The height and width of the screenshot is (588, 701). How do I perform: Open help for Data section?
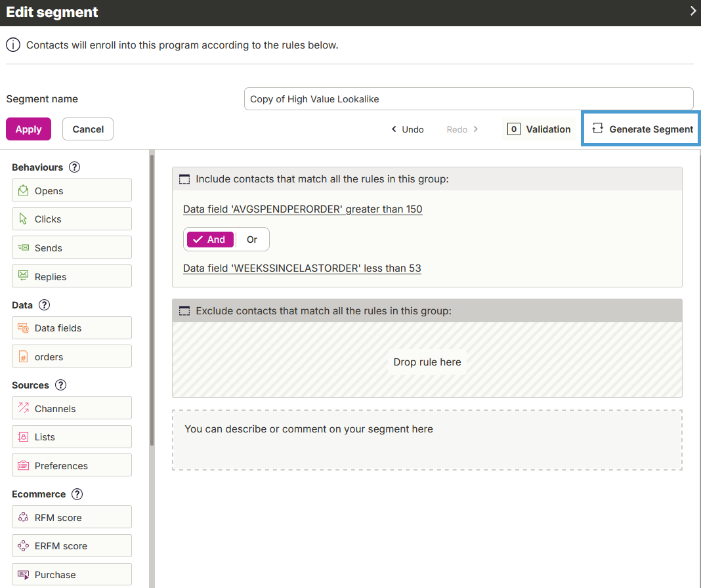[44, 305]
